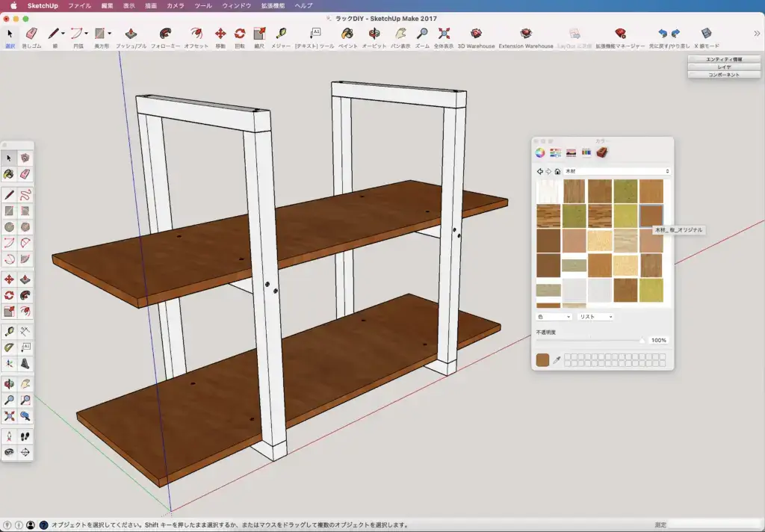Switch to brick materials tab in color panel

click(602, 152)
